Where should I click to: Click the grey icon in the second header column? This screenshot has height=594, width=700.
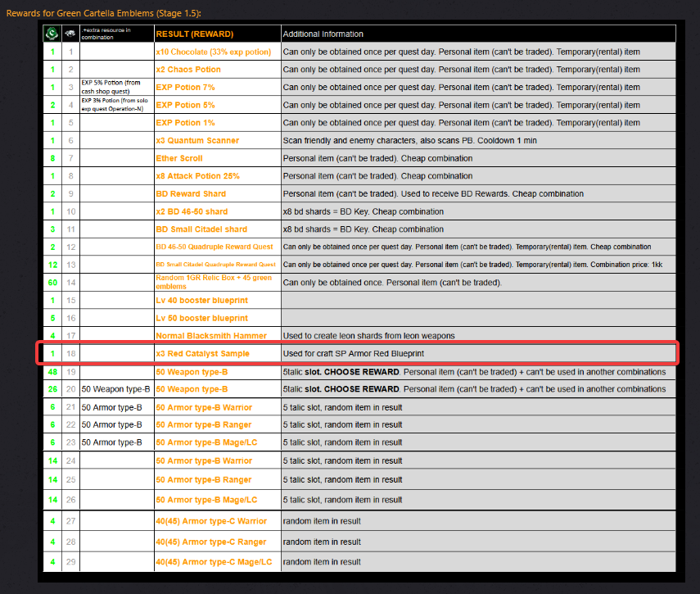click(70, 34)
